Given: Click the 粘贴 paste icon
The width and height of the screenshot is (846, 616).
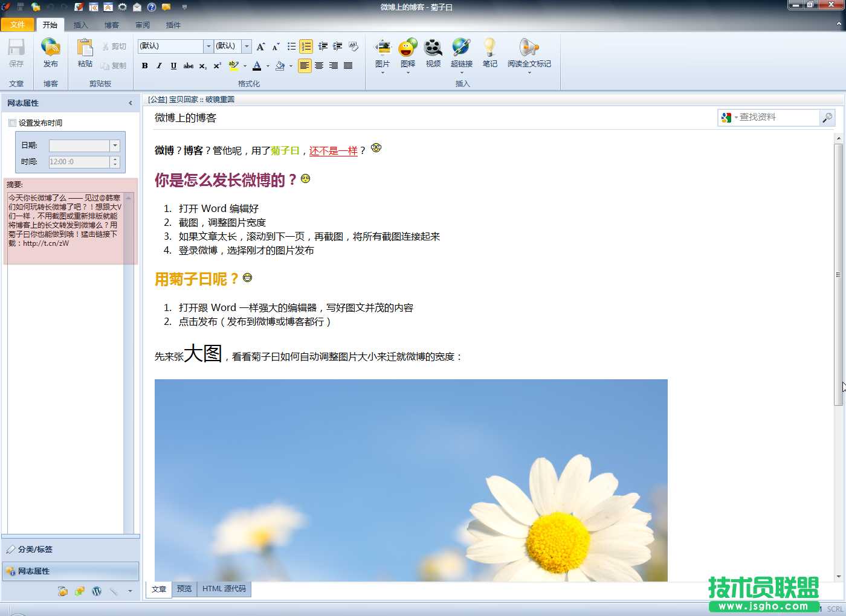Looking at the screenshot, I should (x=85, y=48).
